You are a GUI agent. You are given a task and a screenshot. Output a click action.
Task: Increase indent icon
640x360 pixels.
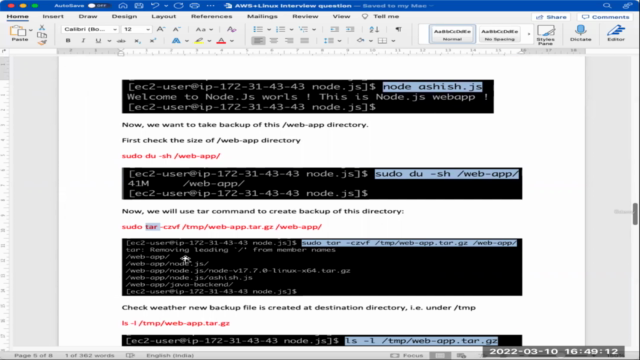[x=350, y=29]
